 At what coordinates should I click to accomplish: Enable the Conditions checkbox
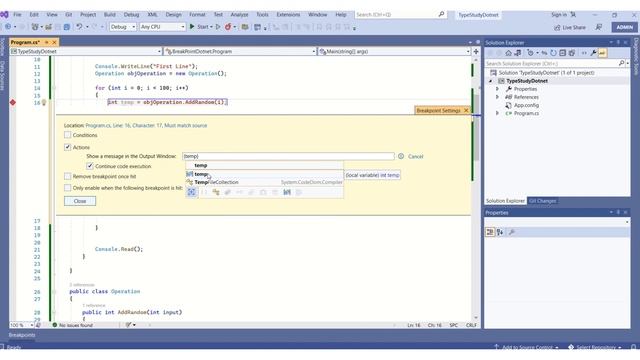pos(68,135)
